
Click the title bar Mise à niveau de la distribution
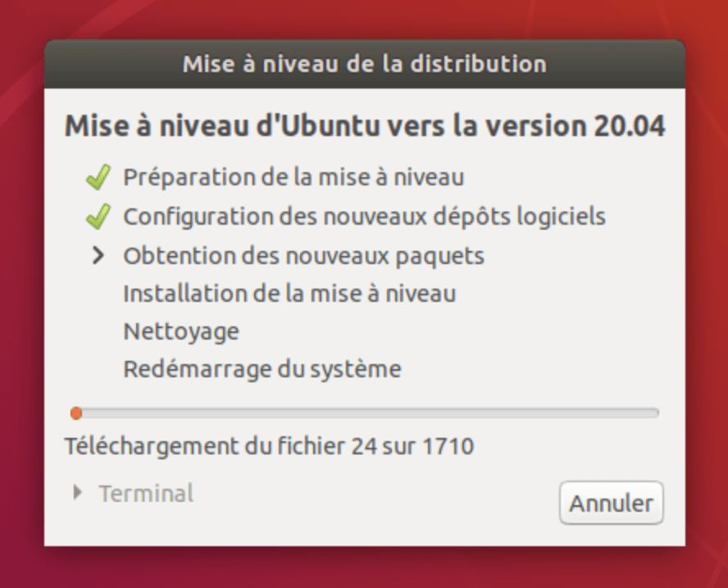pyautogui.click(x=365, y=64)
